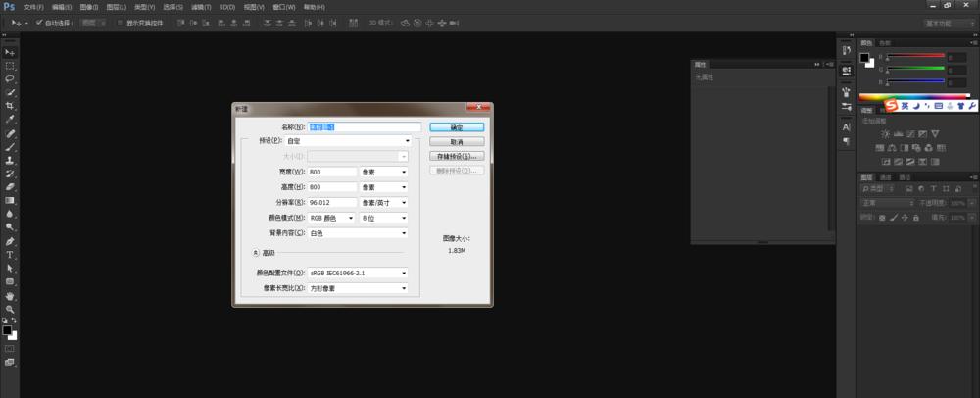
Task: Click the foreground color swatch in Color panel
Action: click(864, 58)
